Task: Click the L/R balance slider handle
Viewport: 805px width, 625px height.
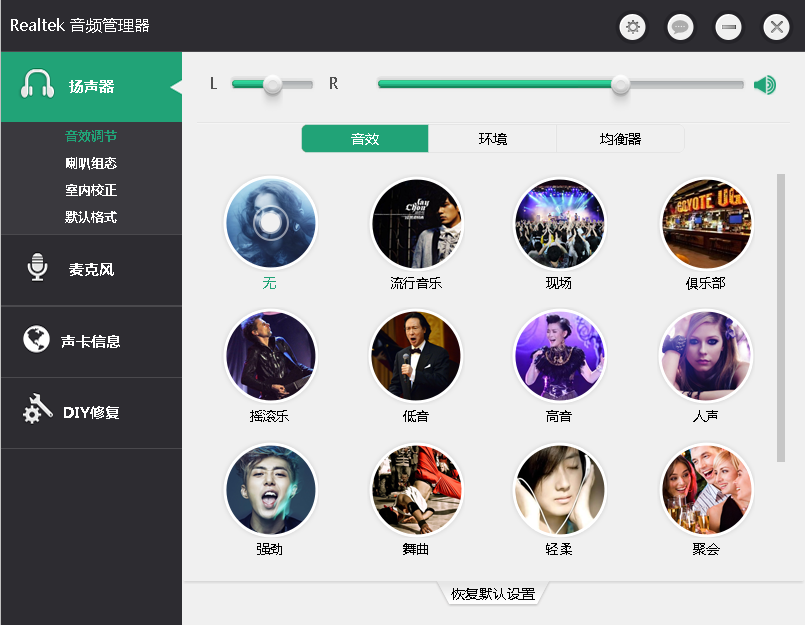Action: (272, 85)
